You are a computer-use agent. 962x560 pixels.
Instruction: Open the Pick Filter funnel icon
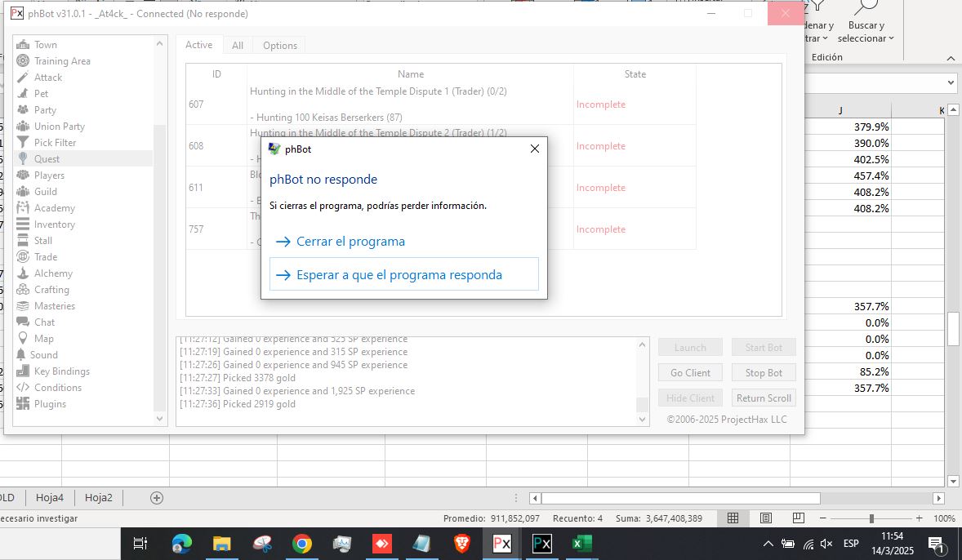23,143
